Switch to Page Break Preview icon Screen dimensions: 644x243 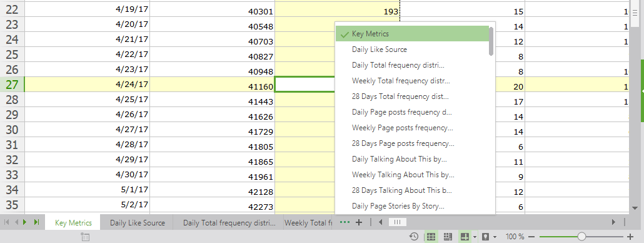(x=448, y=236)
